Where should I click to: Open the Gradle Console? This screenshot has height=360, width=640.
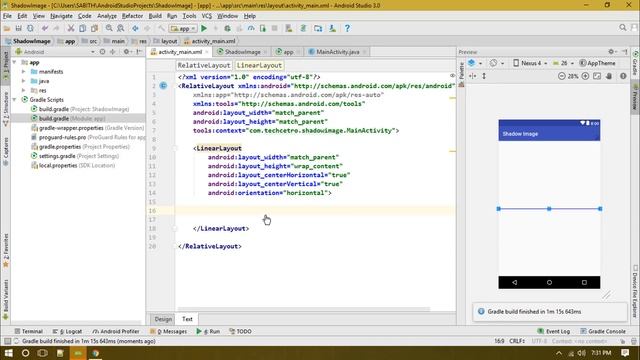click(x=603, y=331)
